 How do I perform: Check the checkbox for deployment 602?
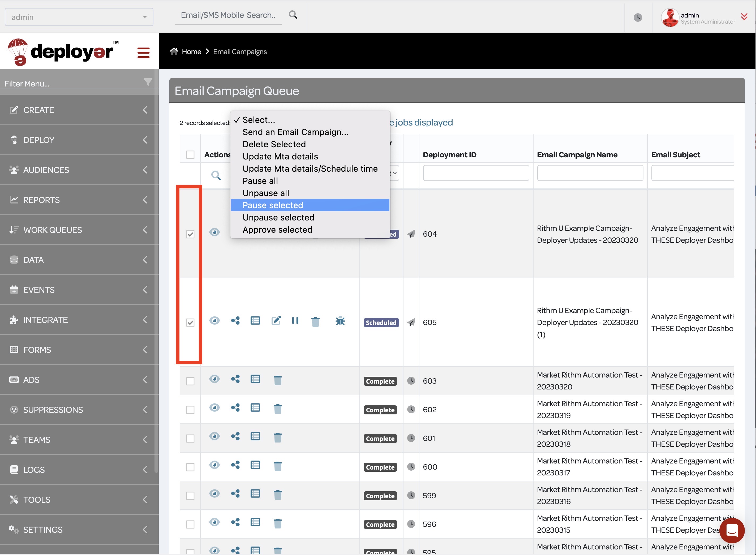190,410
